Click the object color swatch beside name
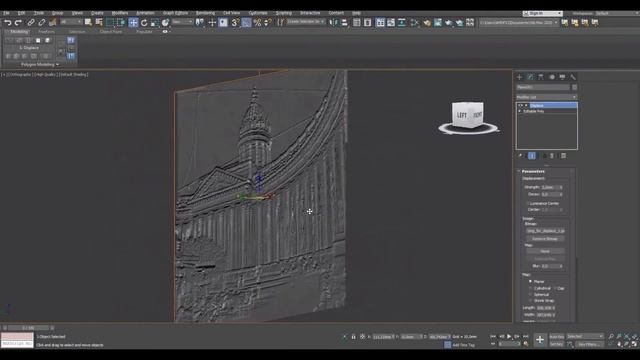640x360 pixels. coord(574,87)
